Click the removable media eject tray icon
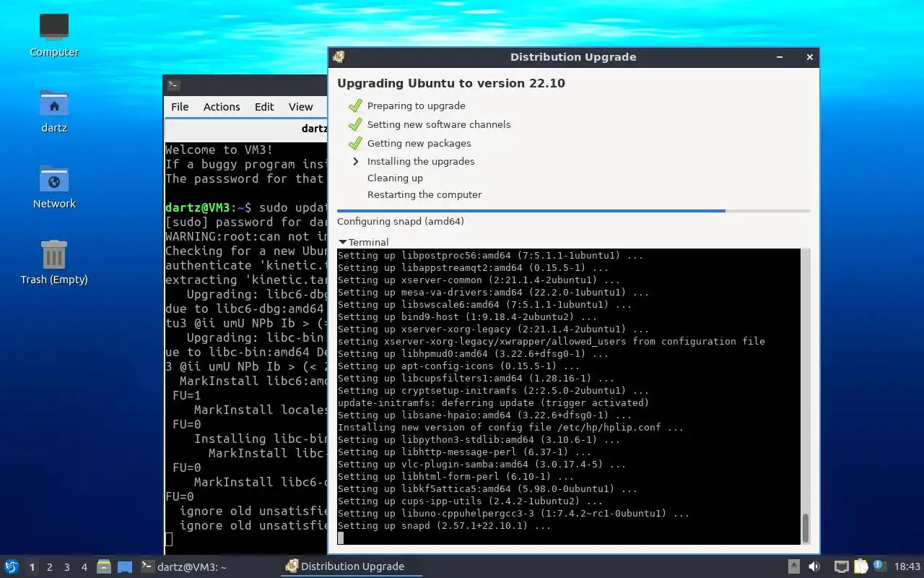Screen dimensions: 924x578 793,566
